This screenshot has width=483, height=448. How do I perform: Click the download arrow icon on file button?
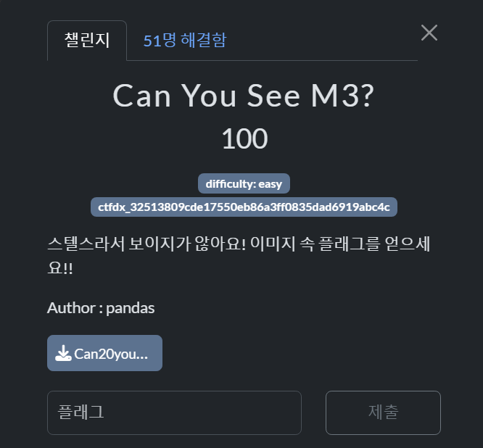pyautogui.click(x=63, y=353)
